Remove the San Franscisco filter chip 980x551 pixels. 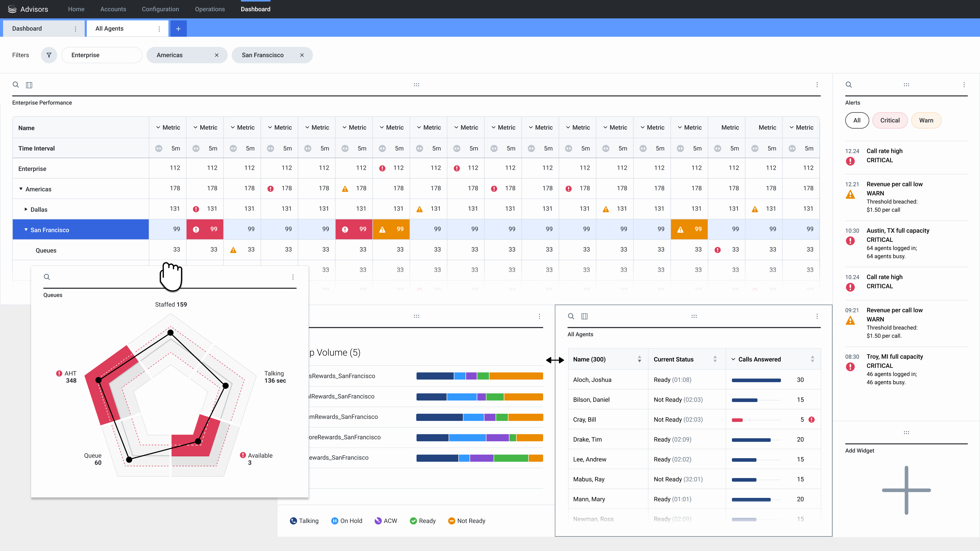302,55
